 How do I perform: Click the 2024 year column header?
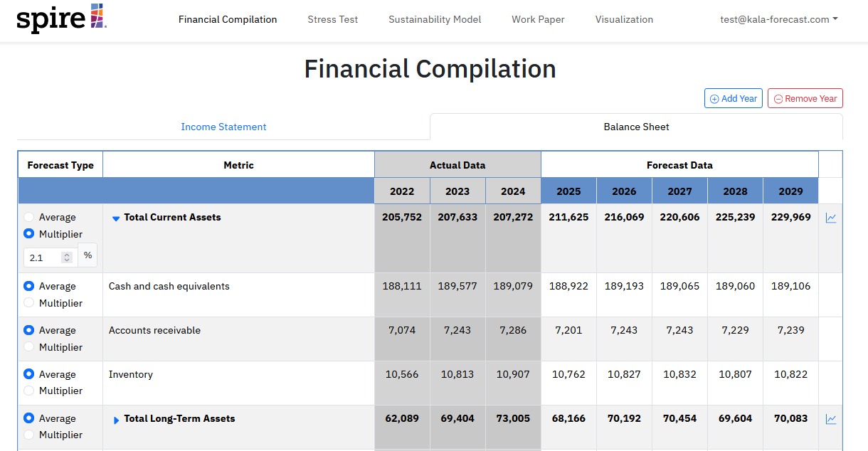[513, 191]
